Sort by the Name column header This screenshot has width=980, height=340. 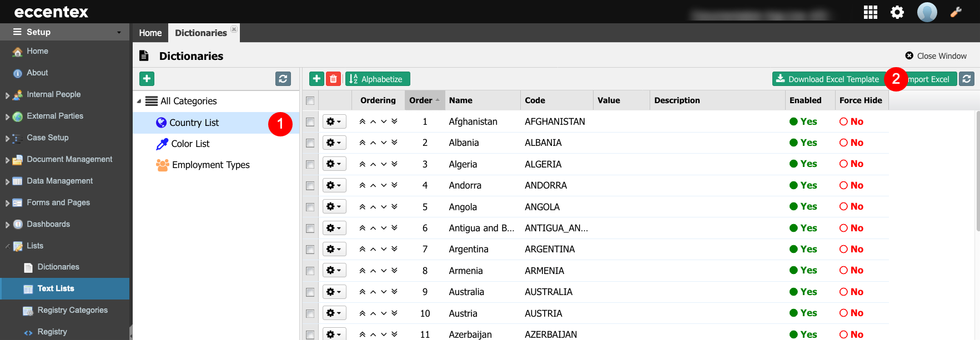(x=483, y=100)
